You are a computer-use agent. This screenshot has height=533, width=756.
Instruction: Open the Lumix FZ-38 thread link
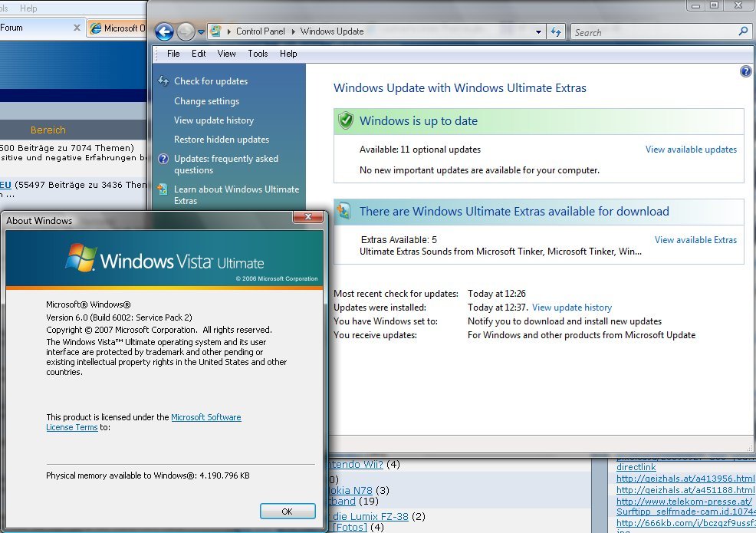pyautogui.click(x=370, y=517)
